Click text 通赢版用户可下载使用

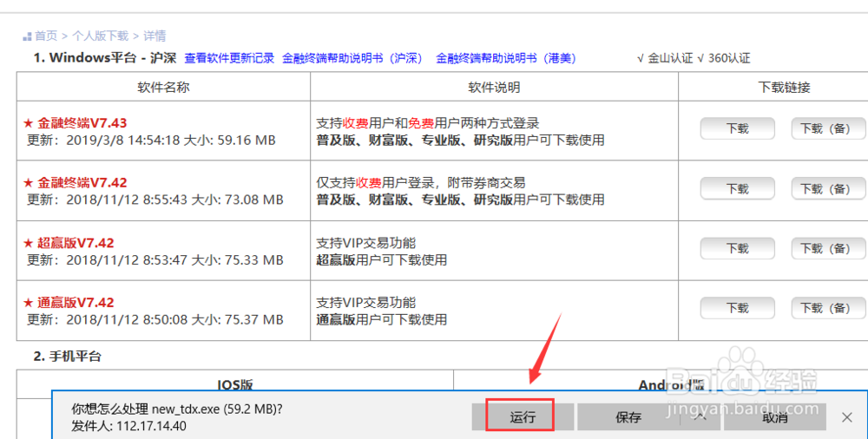click(x=381, y=319)
